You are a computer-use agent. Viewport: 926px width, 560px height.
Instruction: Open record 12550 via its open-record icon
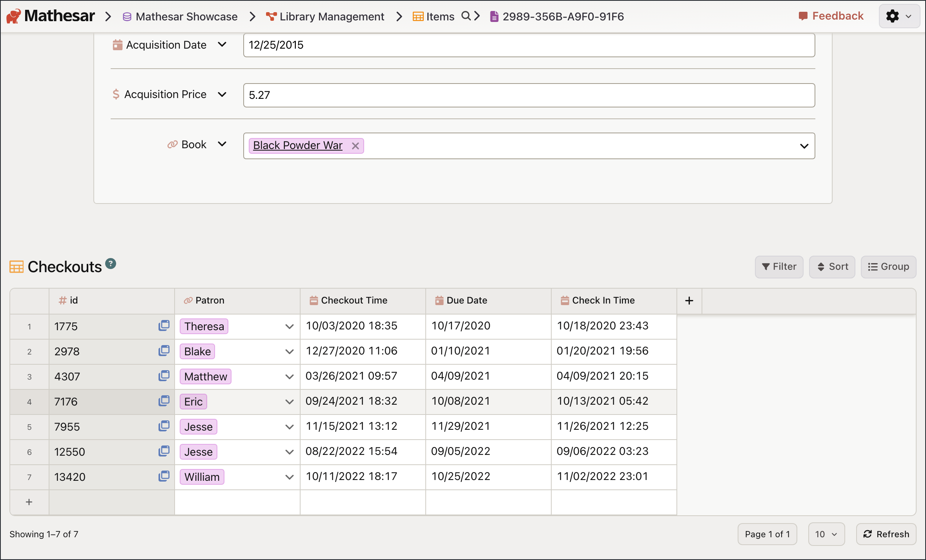click(164, 451)
